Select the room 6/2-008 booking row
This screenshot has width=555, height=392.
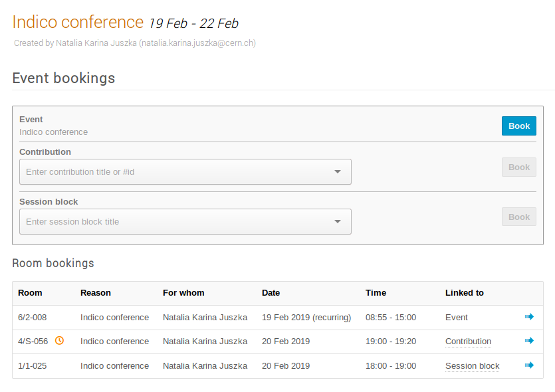(x=278, y=318)
